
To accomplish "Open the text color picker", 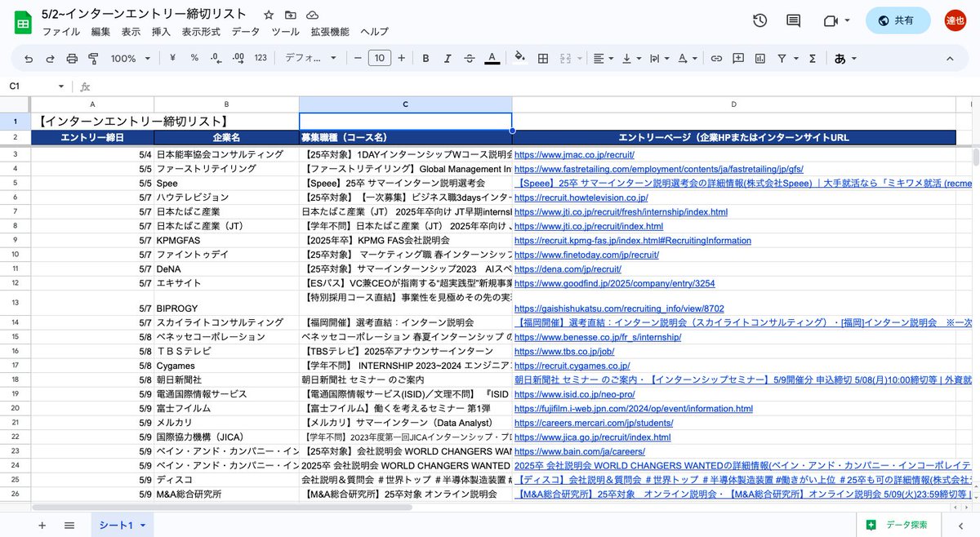I will (x=492, y=58).
